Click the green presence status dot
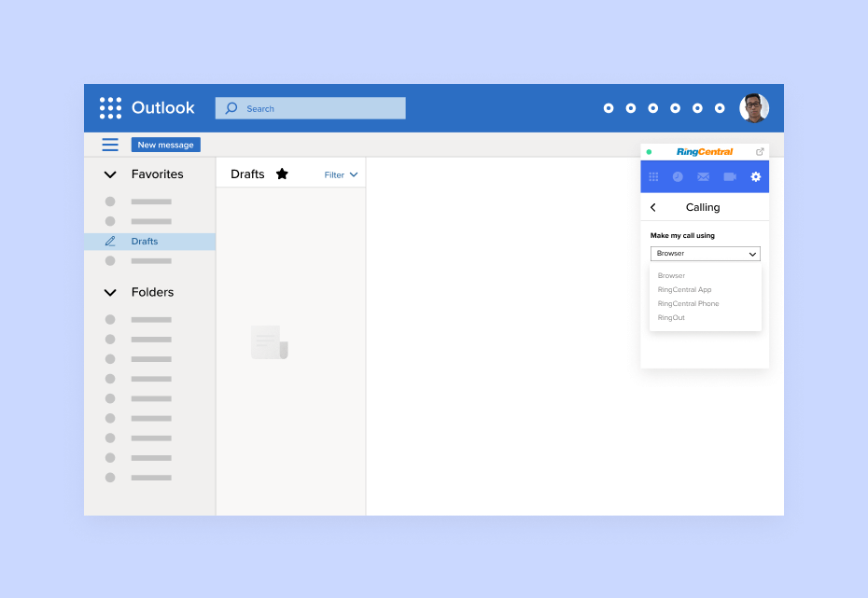Image resolution: width=868 pixels, height=598 pixels. click(649, 152)
